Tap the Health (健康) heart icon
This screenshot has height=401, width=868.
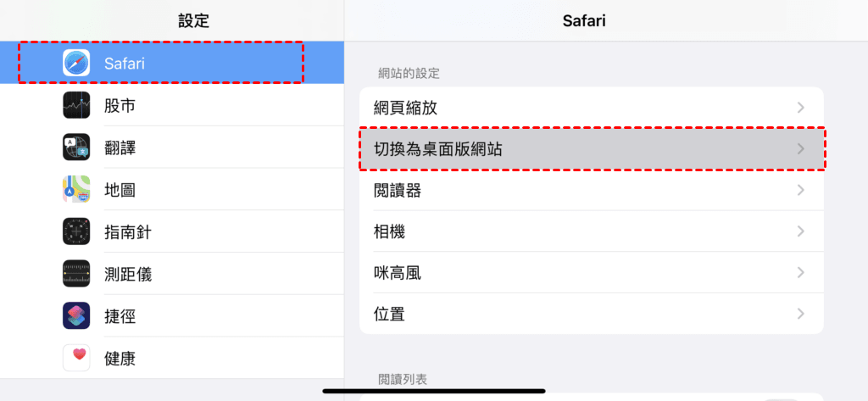pyautogui.click(x=76, y=358)
